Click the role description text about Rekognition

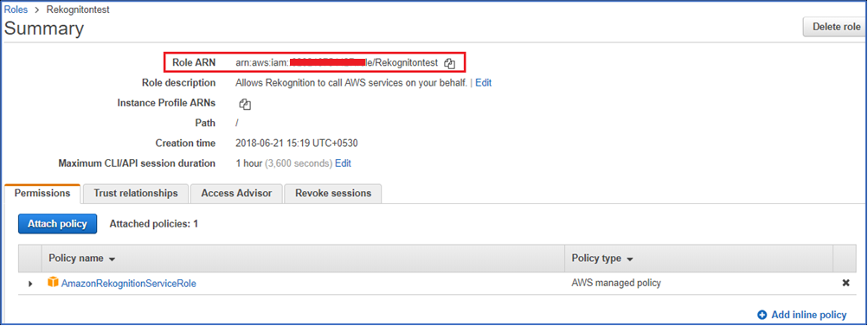(351, 83)
